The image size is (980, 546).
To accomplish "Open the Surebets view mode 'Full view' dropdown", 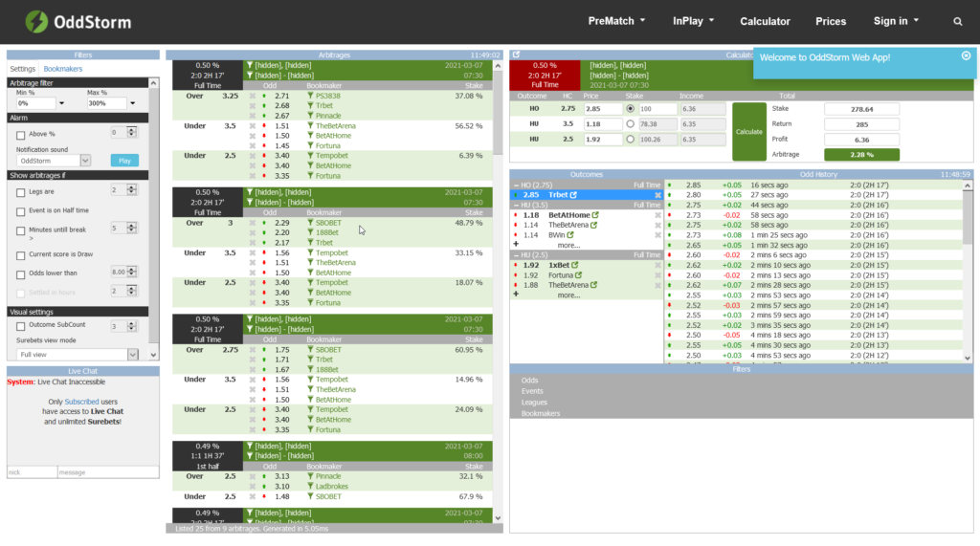I will point(132,354).
